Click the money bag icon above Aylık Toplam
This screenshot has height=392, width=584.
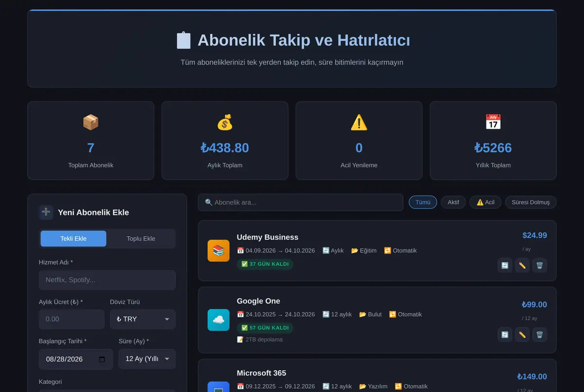[x=225, y=122]
